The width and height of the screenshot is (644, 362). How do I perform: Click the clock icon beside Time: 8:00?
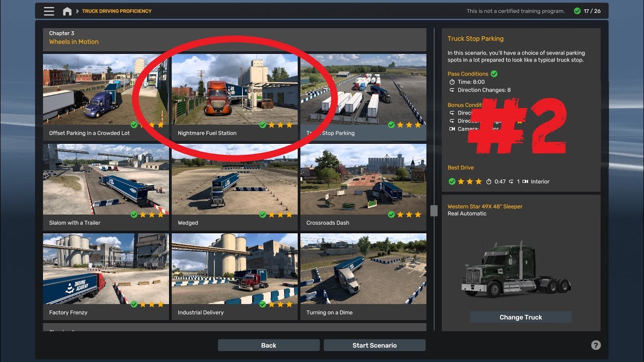click(452, 82)
